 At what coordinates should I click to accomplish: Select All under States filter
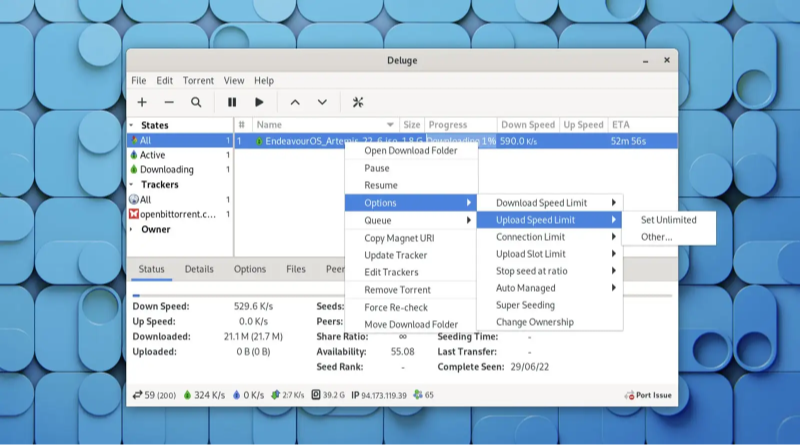[x=180, y=140]
